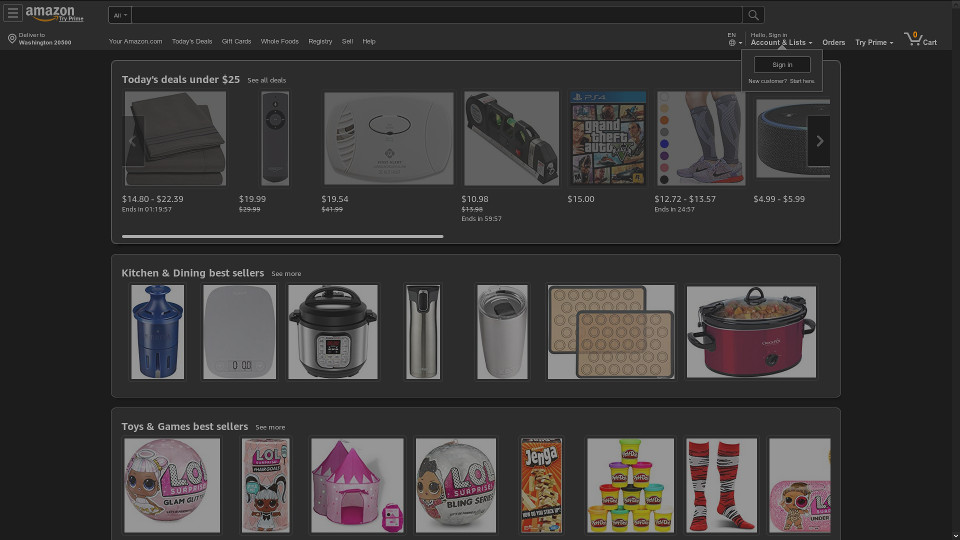The width and height of the screenshot is (960, 540).
Task: Open the Contigo travel mug product
Action: 422,332
